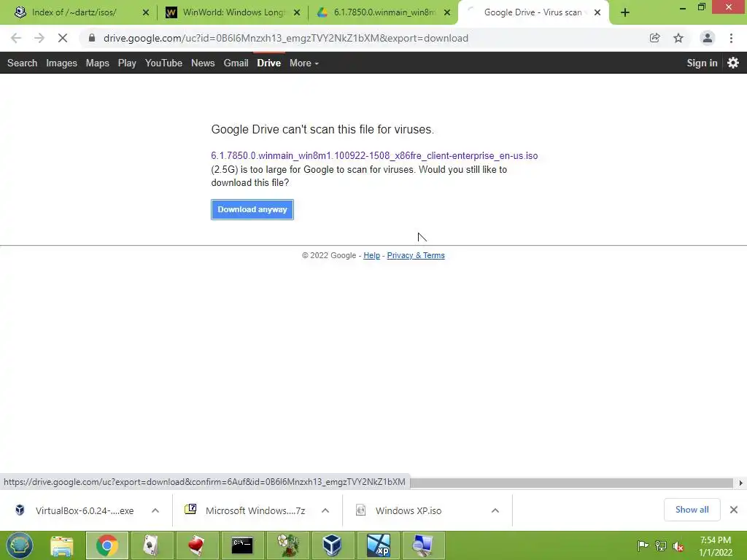Select Chrome in the taskbar
The image size is (747, 560).
click(107, 545)
